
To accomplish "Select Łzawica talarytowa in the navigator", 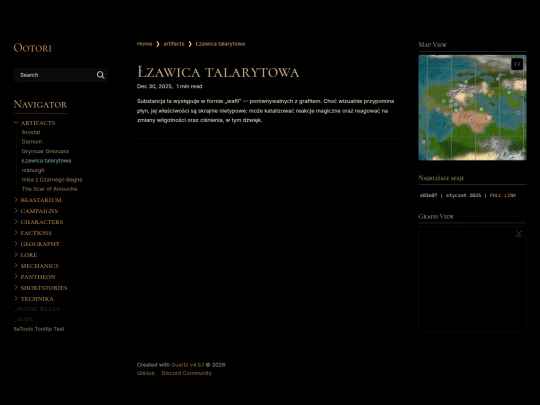I will 46,160.
